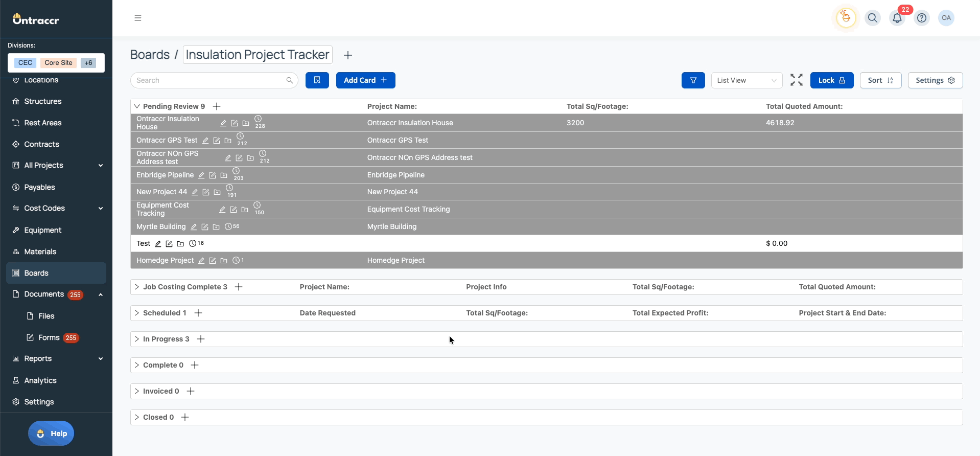Expand the Closed group chevron
980x456 pixels.
pos(137,417)
